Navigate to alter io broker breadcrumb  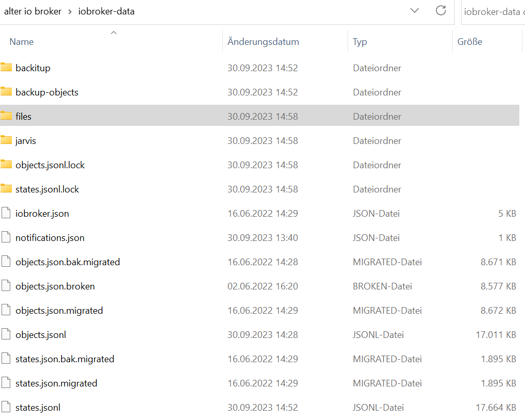[x=32, y=11]
